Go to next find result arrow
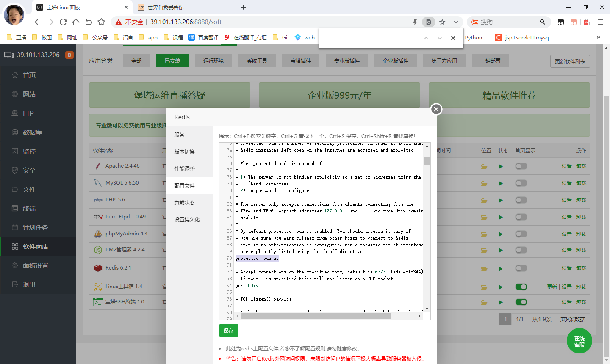This screenshot has width=610, height=364. coord(440,38)
